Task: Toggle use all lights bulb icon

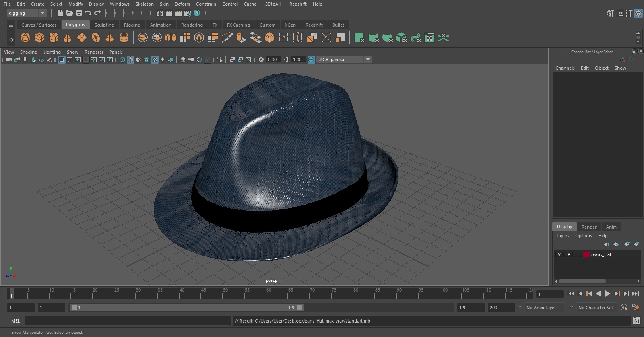Action: pos(163,60)
